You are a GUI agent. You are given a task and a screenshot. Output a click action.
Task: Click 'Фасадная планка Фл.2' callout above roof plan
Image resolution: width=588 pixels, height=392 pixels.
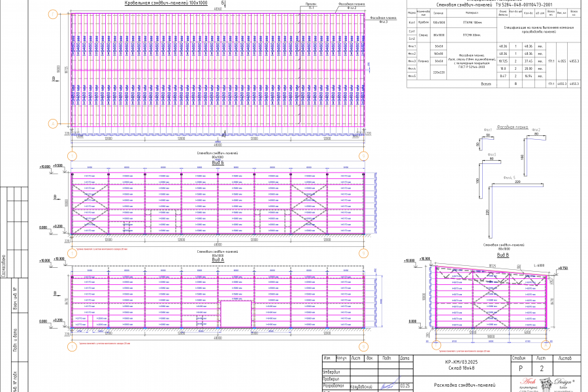(x=351, y=6)
